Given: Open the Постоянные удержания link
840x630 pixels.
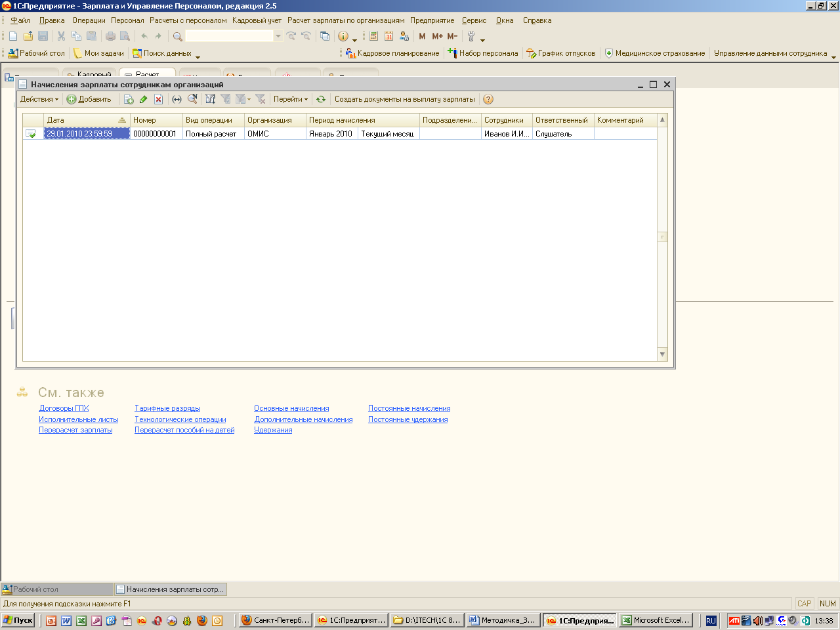Looking at the screenshot, I should coord(408,419).
